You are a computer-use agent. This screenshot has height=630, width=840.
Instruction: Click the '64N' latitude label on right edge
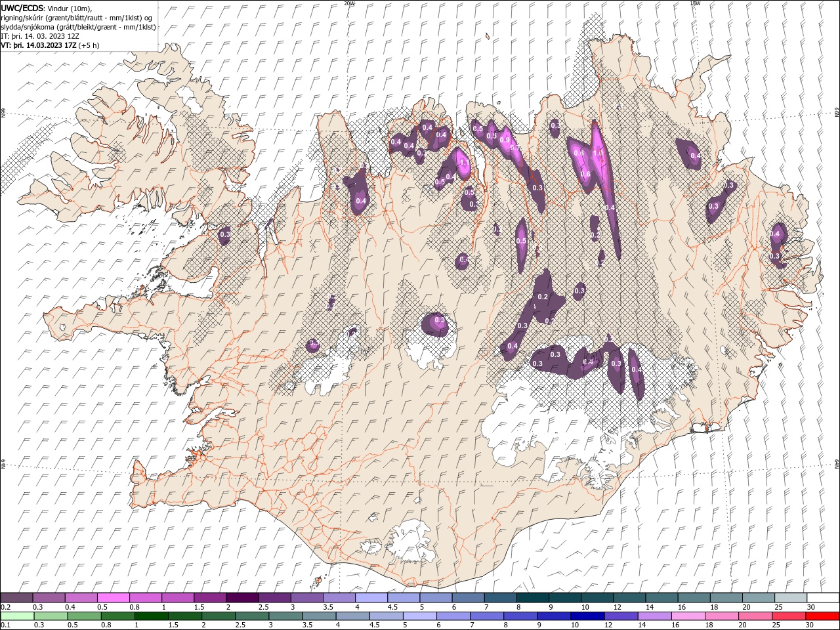837,463
